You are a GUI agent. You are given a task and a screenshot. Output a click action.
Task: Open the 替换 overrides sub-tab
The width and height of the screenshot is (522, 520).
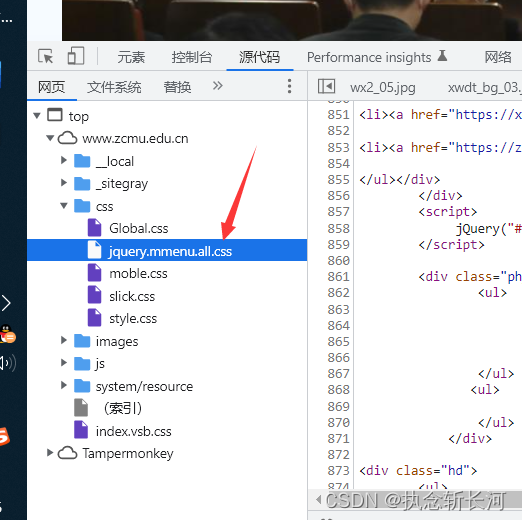[177, 87]
